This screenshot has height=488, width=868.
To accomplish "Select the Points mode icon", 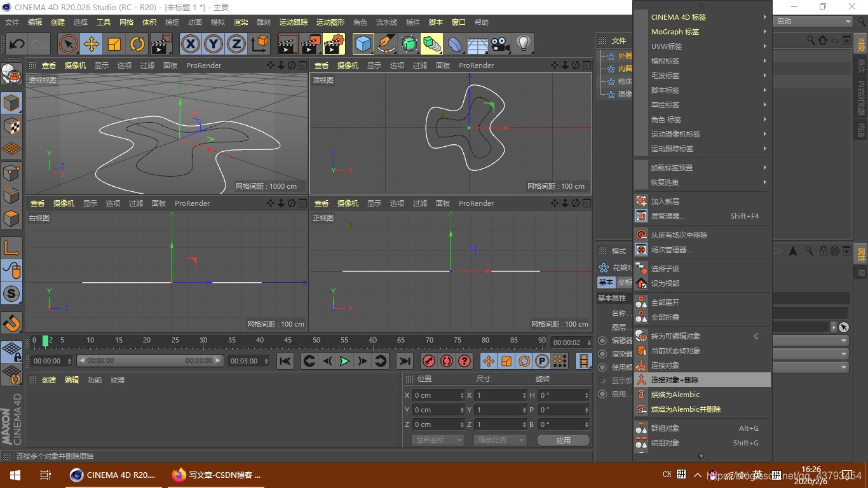I will click(11, 172).
